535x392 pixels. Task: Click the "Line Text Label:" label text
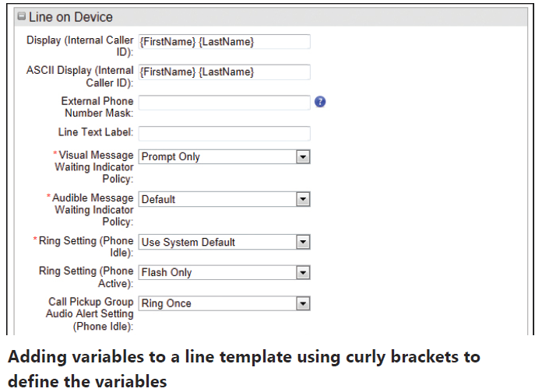coord(96,132)
